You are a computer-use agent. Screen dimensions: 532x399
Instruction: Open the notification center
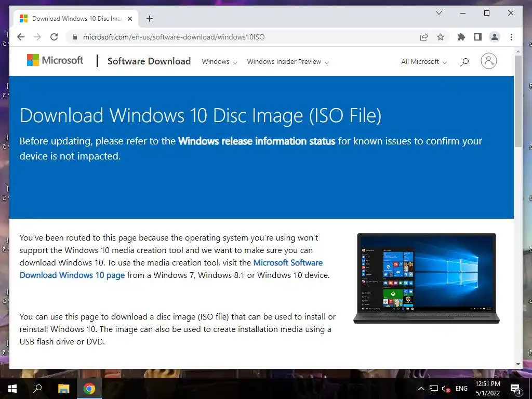pos(516,389)
